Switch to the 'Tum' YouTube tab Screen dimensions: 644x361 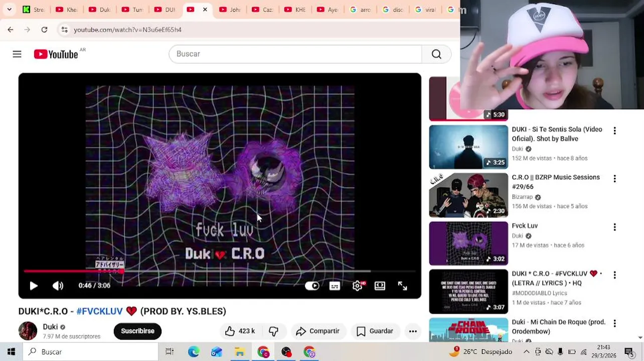[132, 10]
